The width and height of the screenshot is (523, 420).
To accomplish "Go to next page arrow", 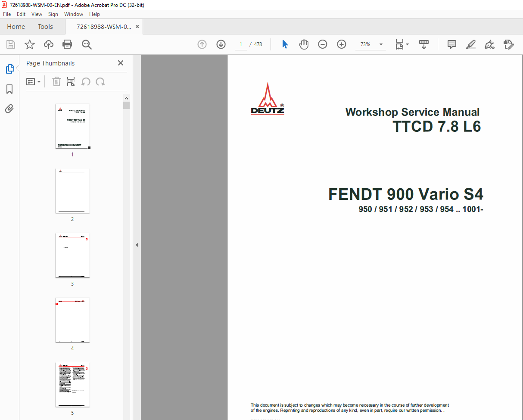I will 221,44.
